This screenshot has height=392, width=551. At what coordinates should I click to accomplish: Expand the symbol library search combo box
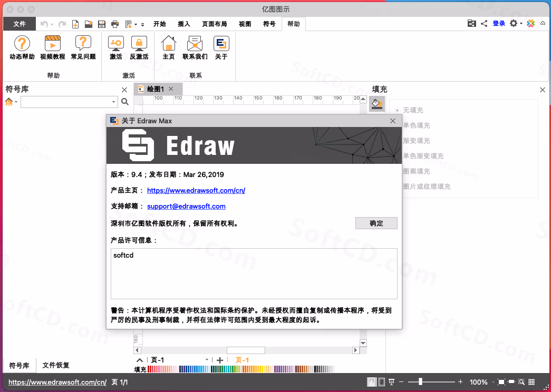[x=113, y=102]
